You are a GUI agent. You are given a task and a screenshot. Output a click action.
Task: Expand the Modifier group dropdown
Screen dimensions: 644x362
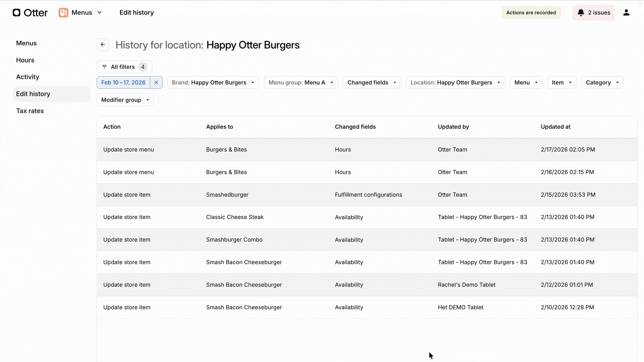[124, 100]
